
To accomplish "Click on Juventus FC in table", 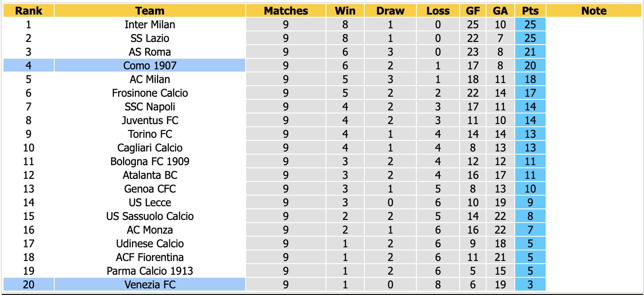I will 150,121.
